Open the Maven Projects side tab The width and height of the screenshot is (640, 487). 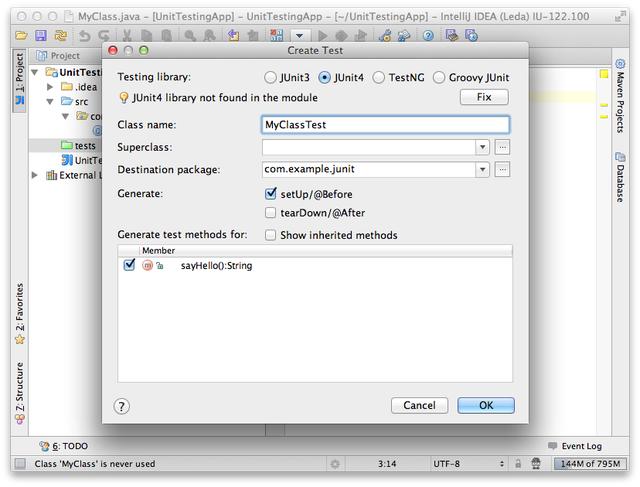(620, 96)
